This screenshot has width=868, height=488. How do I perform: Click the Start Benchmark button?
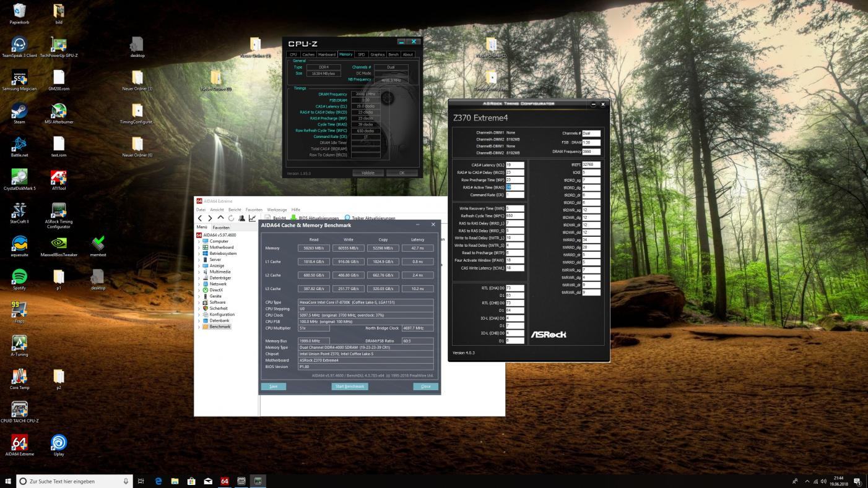pyautogui.click(x=350, y=387)
